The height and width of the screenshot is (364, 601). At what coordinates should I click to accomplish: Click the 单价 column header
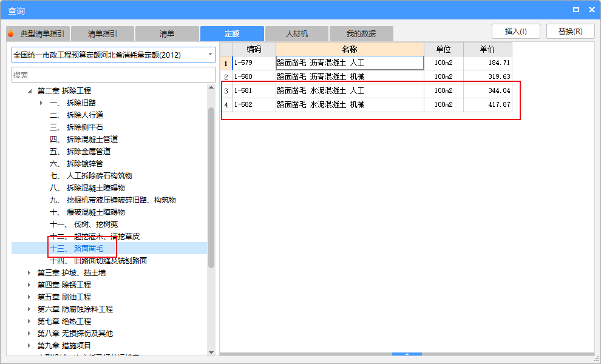(x=487, y=49)
